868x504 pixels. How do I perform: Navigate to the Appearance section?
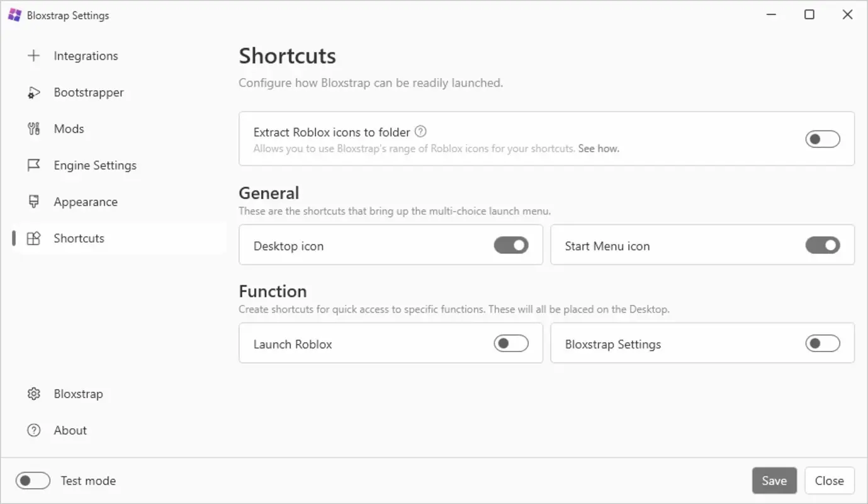click(x=86, y=202)
